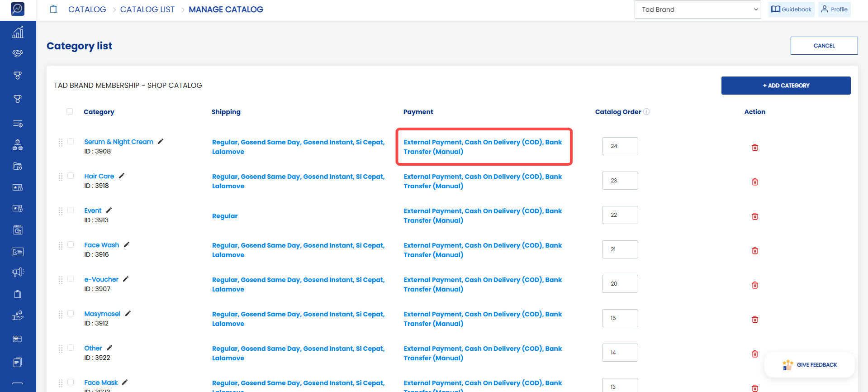Click the trash icon in the Event row

pos(755,216)
